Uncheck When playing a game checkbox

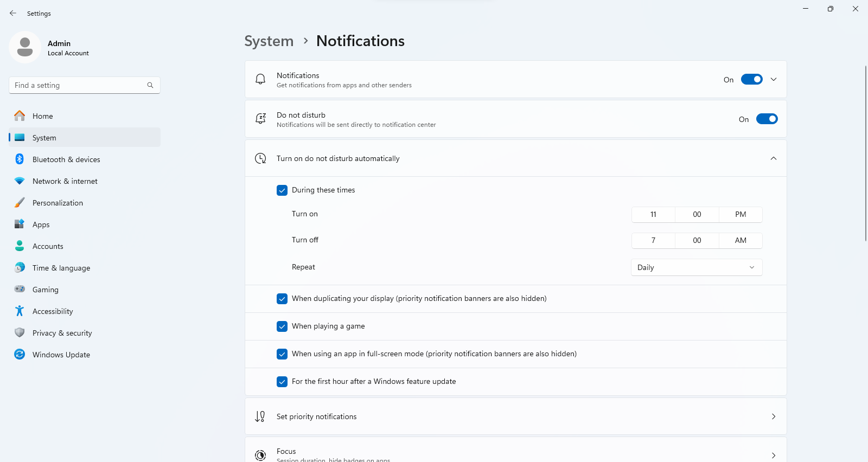click(x=282, y=326)
